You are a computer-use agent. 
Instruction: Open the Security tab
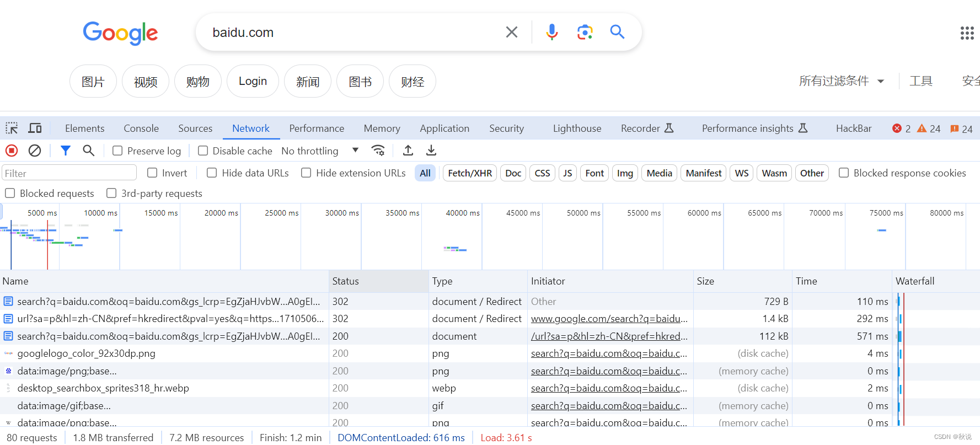[x=506, y=128]
